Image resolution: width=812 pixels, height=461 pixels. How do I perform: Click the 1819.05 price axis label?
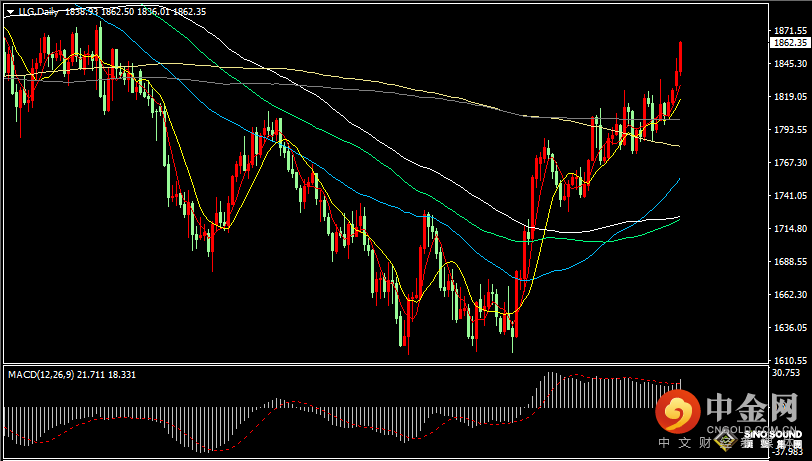789,97
